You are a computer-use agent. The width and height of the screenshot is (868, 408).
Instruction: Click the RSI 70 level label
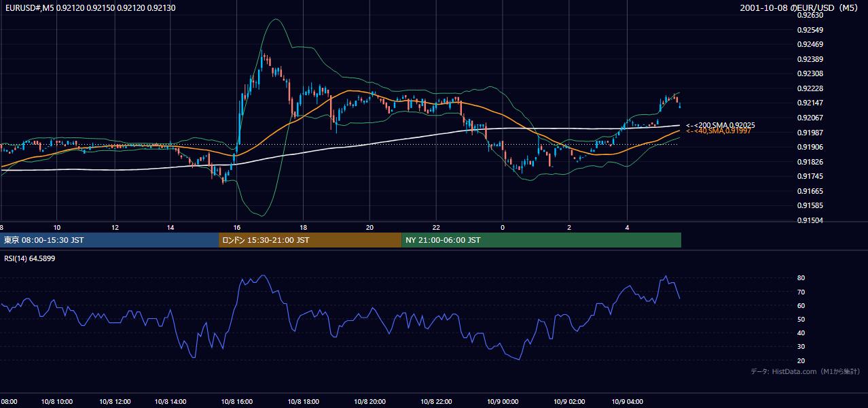[801, 292]
